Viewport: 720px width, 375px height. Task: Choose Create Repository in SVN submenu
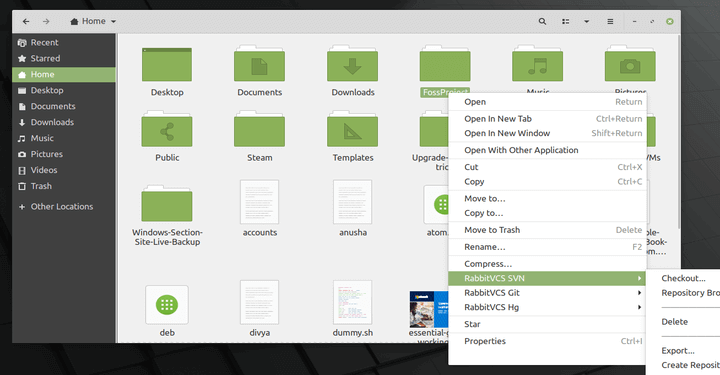click(683, 365)
